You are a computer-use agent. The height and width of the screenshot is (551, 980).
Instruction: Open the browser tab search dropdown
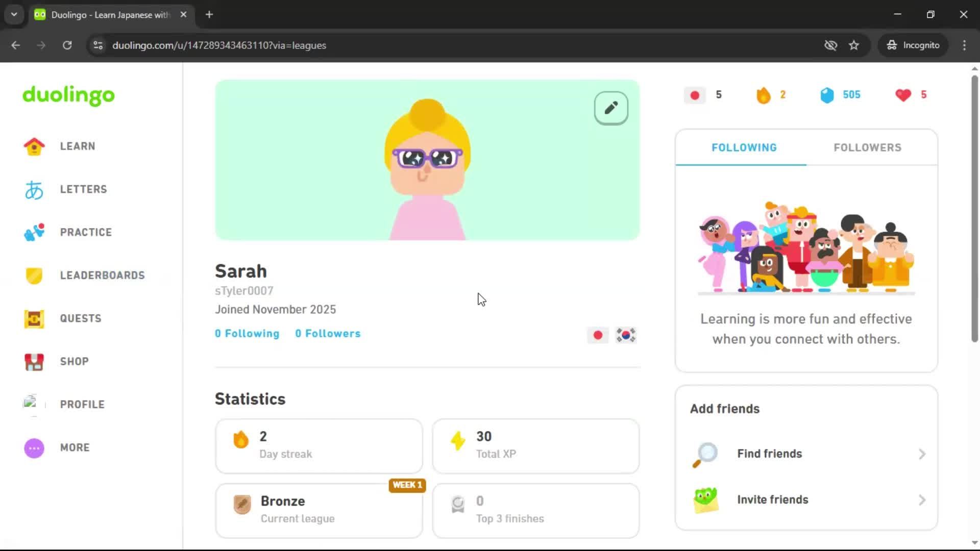[x=14, y=14]
